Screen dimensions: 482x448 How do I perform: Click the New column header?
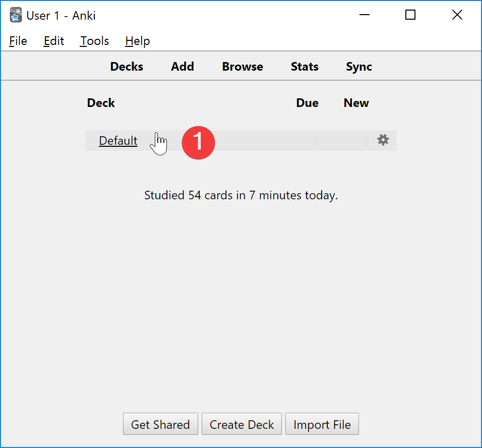pyautogui.click(x=356, y=103)
